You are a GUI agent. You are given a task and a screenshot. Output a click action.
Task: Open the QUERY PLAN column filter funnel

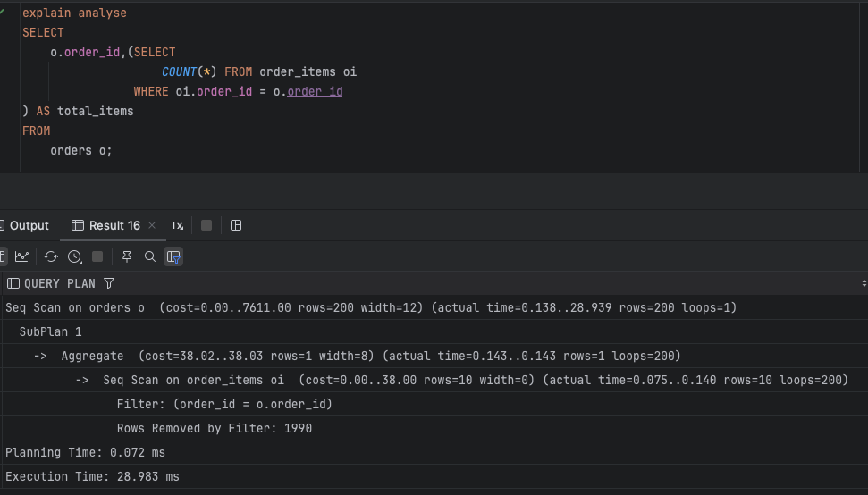click(x=109, y=284)
